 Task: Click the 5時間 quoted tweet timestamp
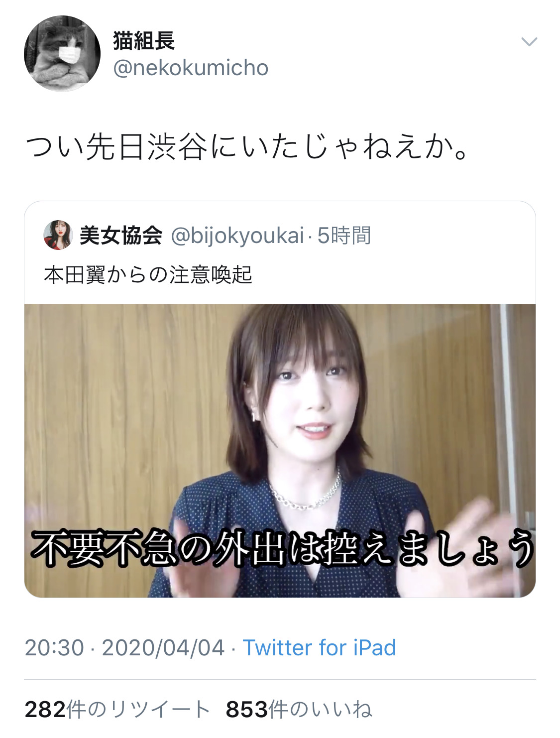coord(344,235)
